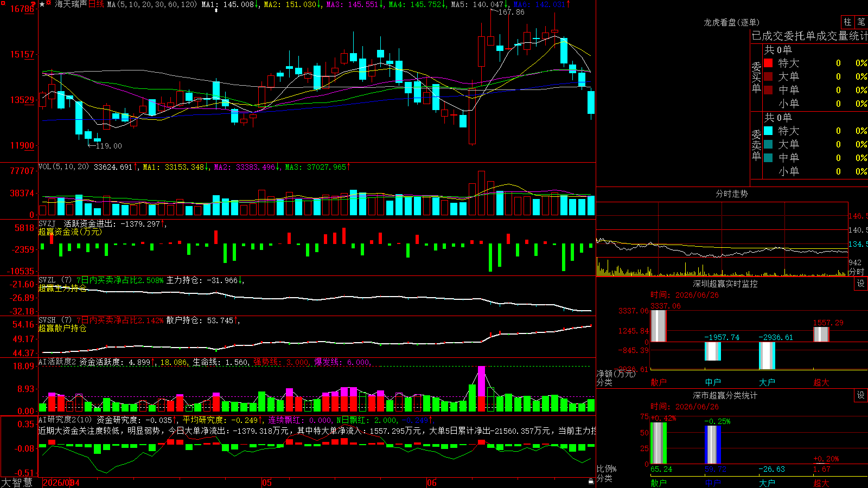Open 设 settings for 深市超赢分类统计

point(861,395)
